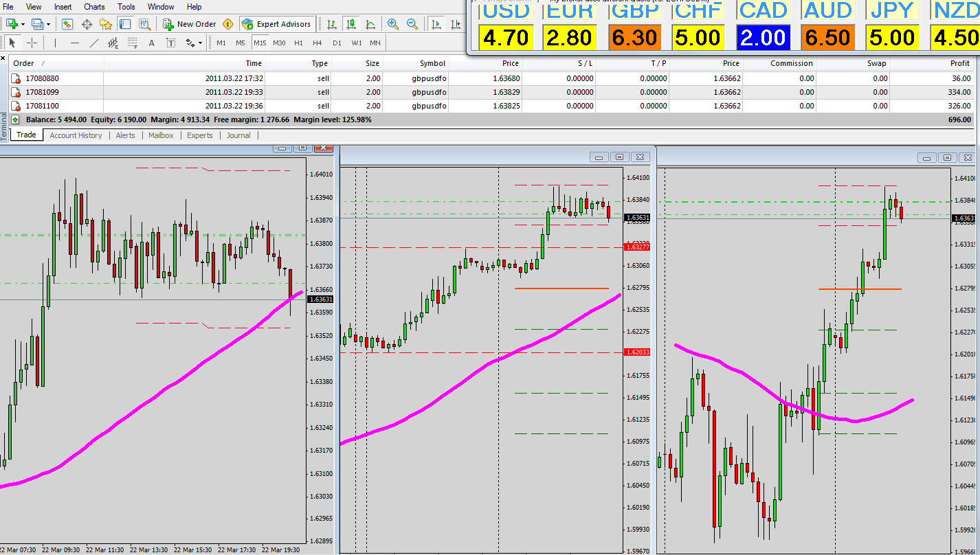
Task: Toggle the Data Window crosshair-circle icon
Action: pos(87,24)
